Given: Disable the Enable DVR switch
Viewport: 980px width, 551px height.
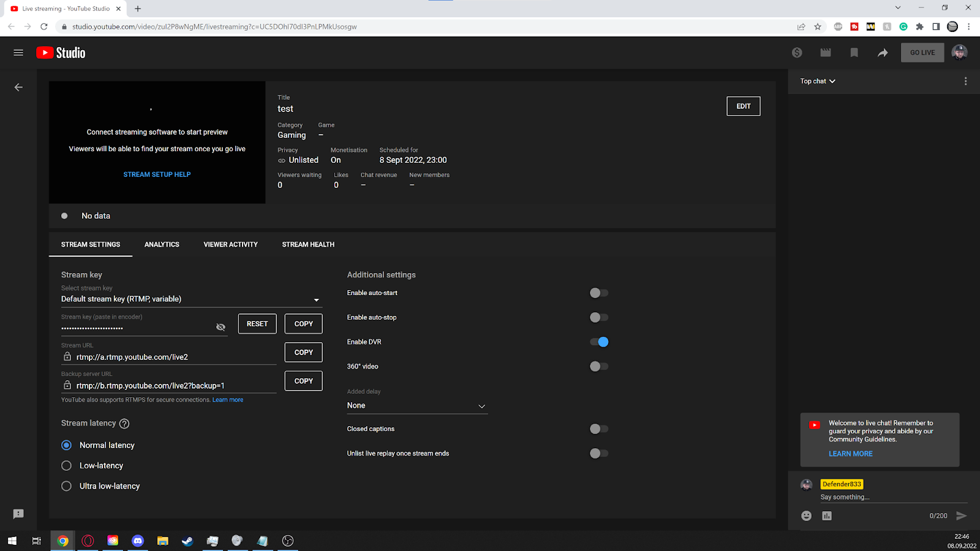Looking at the screenshot, I should [x=599, y=342].
